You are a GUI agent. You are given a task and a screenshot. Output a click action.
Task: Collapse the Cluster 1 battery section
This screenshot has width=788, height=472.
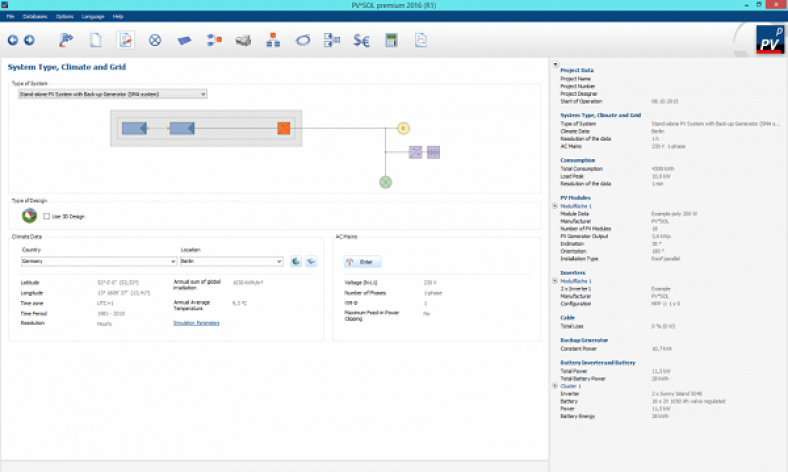tap(556, 385)
